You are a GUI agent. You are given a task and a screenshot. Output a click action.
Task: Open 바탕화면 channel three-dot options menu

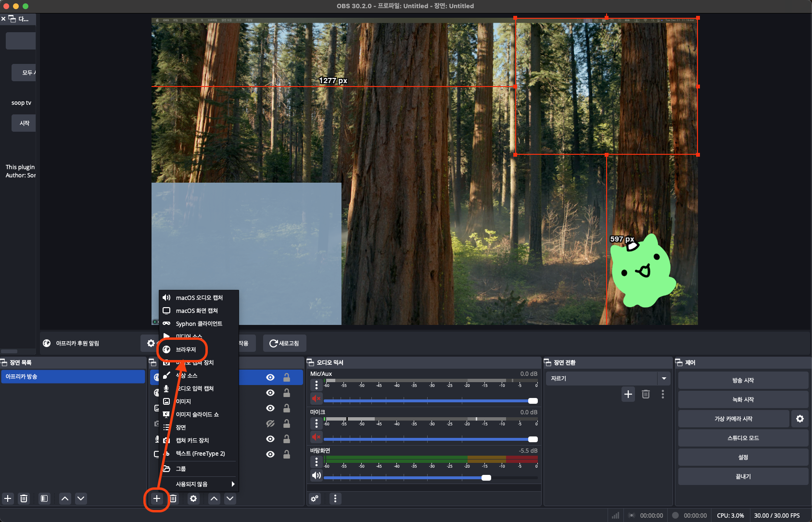click(316, 462)
